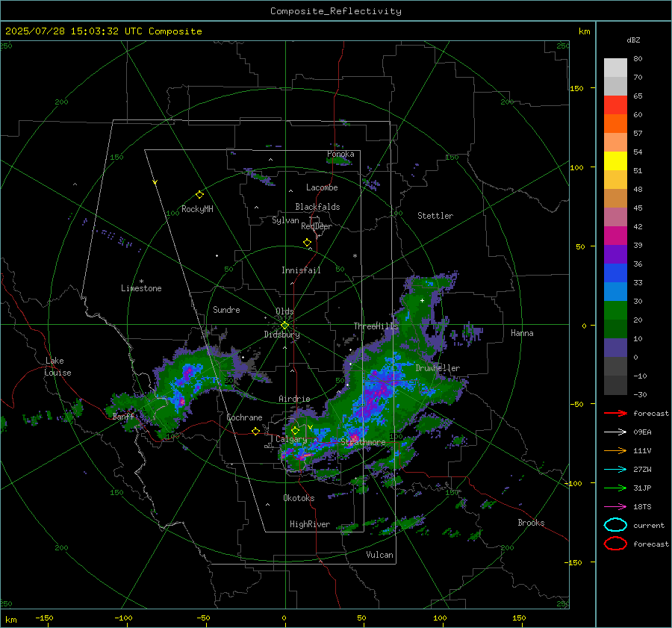Click the Lake Louise label
Screen dimensions: 672x628
click(58, 367)
